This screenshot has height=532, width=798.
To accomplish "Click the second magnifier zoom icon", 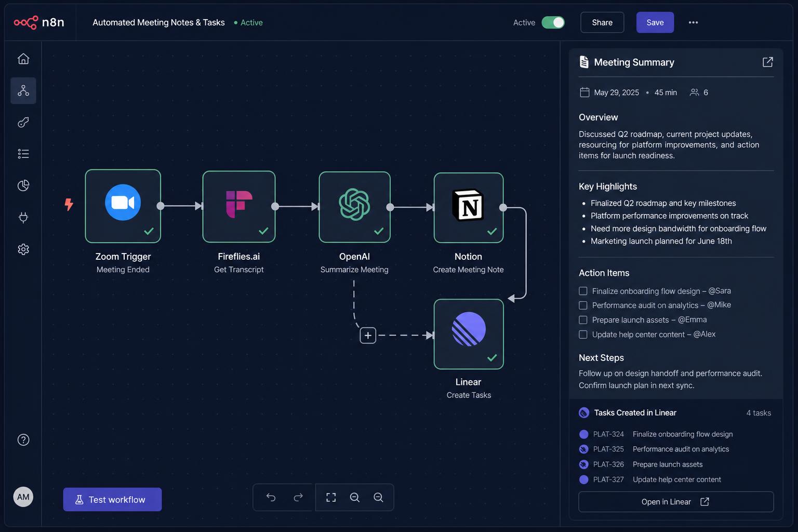I will pyautogui.click(x=379, y=497).
